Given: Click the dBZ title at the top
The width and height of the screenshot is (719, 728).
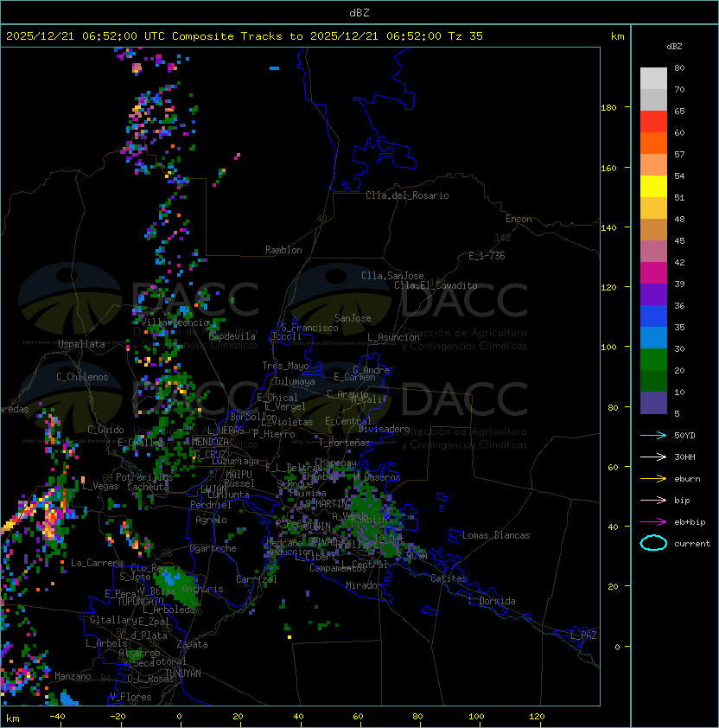Looking at the screenshot, I should tap(359, 12).
